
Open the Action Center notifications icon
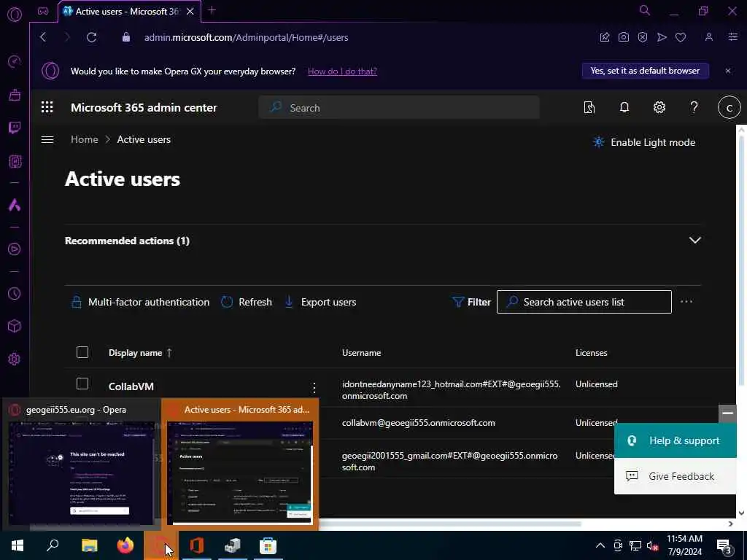coord(723,545)
